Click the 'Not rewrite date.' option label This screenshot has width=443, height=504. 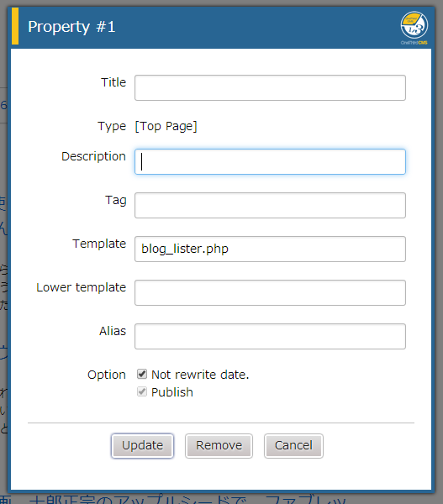tap(200, 375)
